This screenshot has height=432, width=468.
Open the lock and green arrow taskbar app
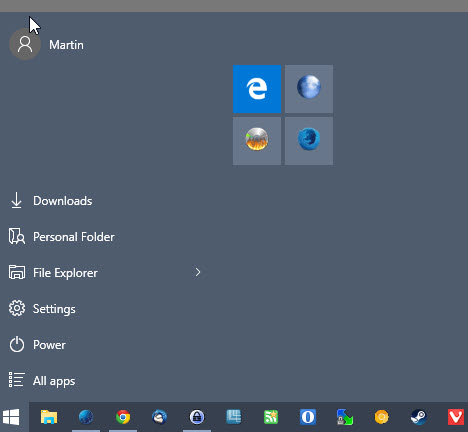point(345,417)
